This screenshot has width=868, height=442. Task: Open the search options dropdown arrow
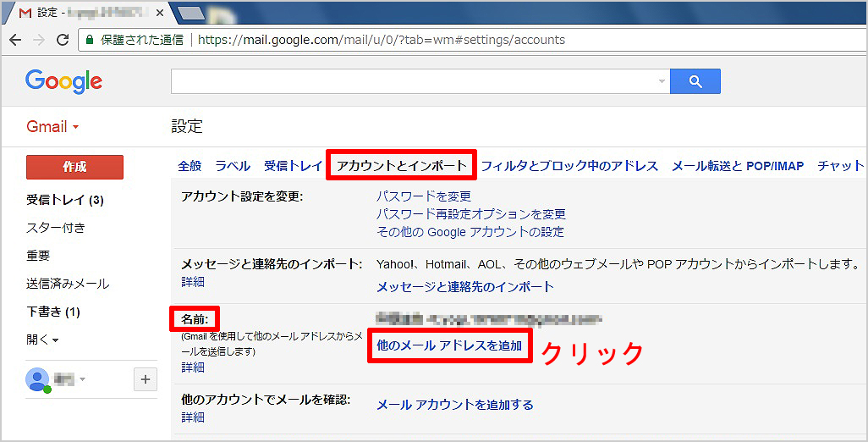coord(662,82)
